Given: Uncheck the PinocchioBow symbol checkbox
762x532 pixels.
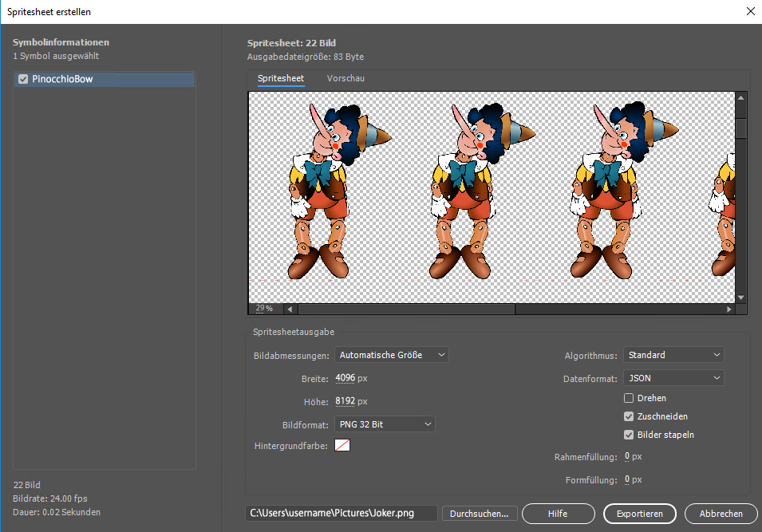Looking at the screenshot, I should tap(22, 79).
